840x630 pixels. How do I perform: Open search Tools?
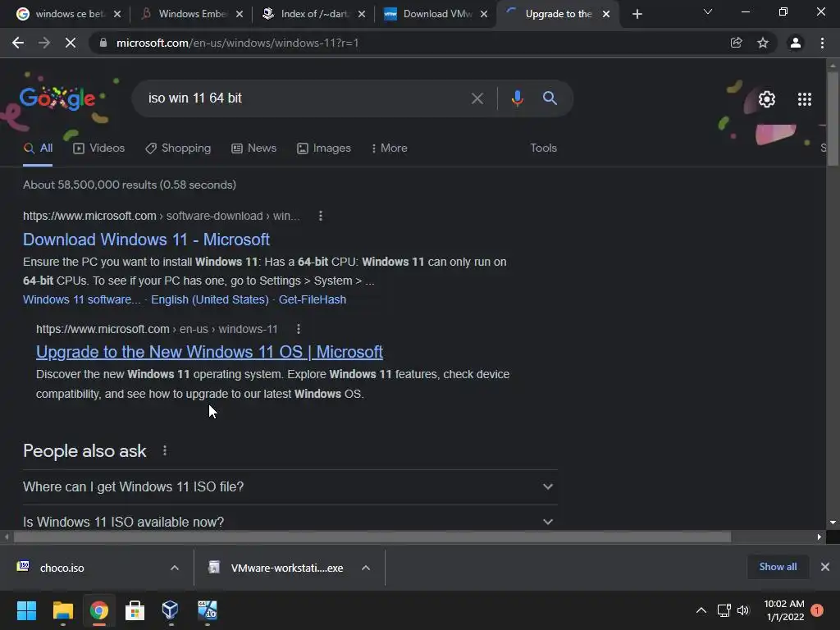click(543, 148)
